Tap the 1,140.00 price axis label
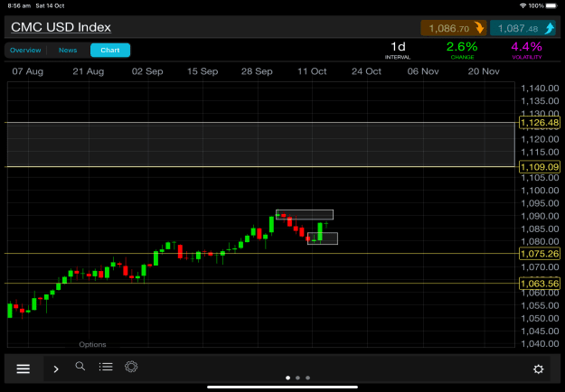 click(540, 89)
